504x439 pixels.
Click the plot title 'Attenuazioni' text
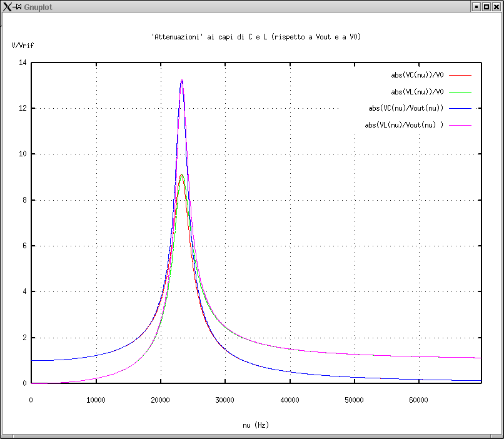256,37
